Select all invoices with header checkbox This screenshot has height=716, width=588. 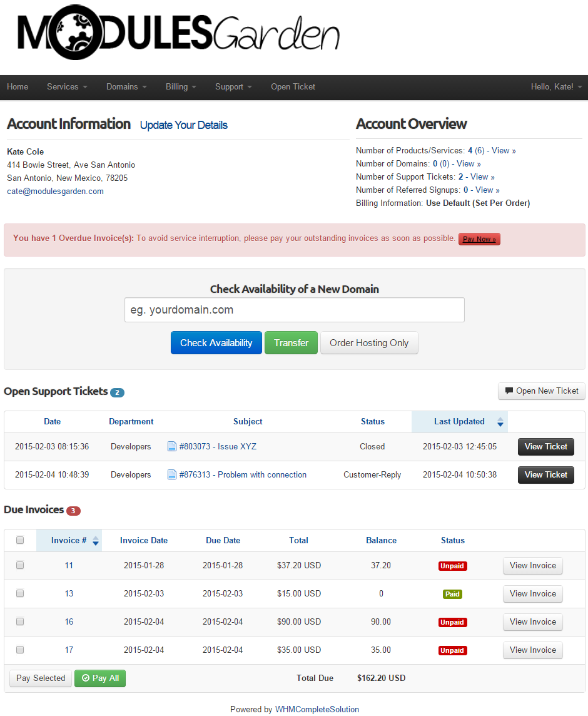point(20,540)
